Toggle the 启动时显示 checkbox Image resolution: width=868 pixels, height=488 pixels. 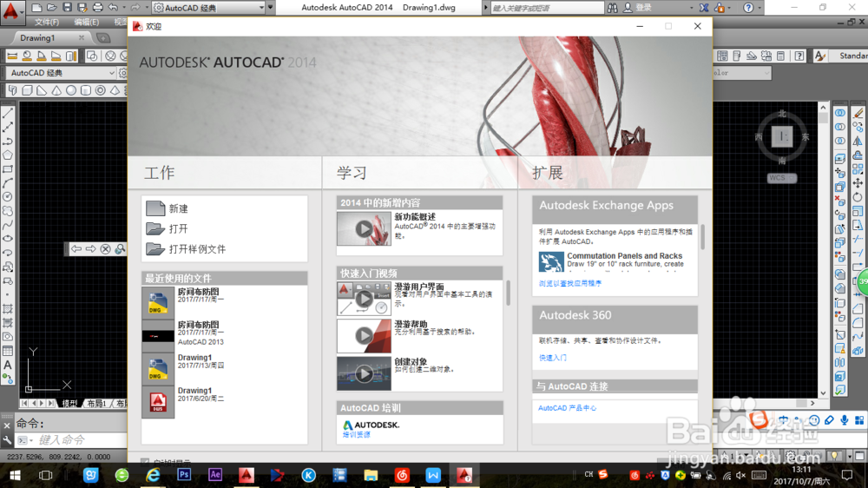pos(144,462)
